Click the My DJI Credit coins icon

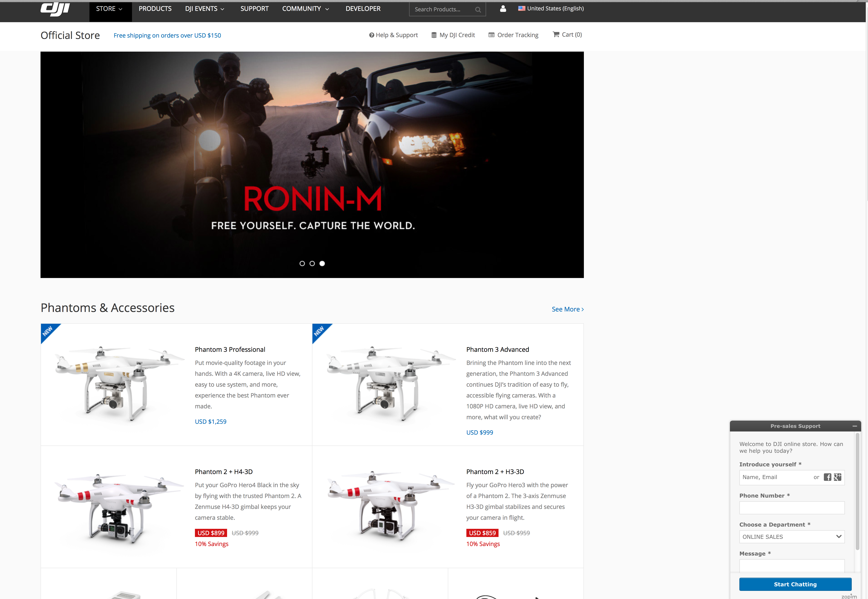pyautogui.click(x=434, y=35)
